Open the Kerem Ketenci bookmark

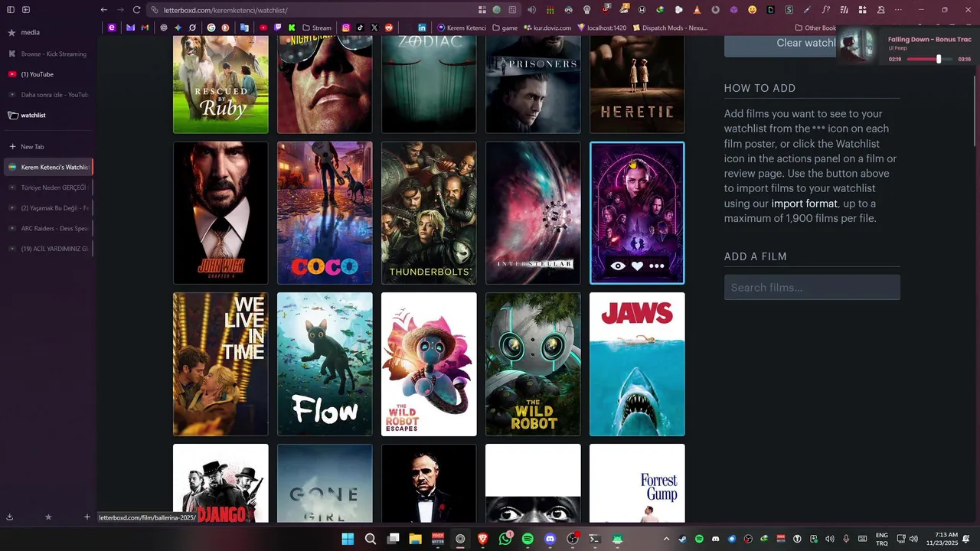point(462,28)
